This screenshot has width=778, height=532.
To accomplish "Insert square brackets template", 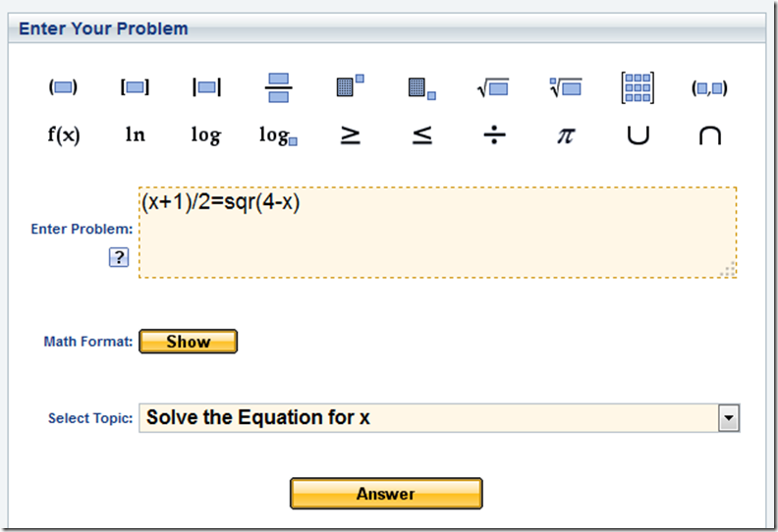I will 135,87.
